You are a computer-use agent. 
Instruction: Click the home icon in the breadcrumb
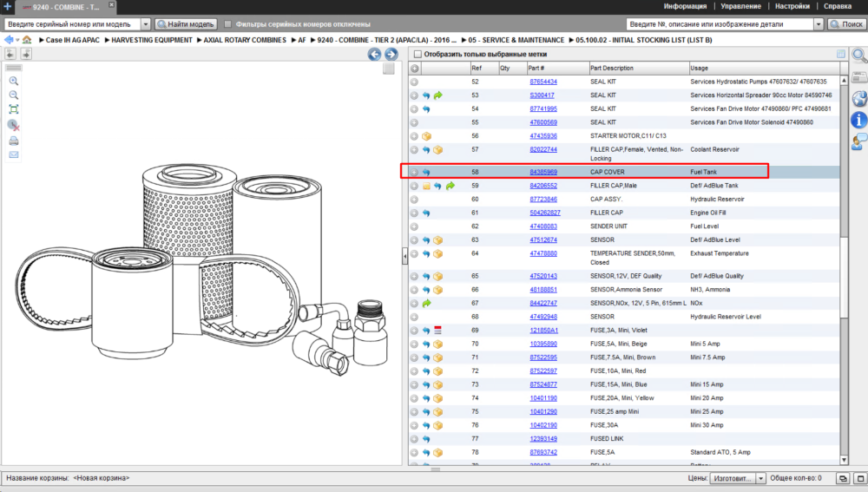tap(27, 40)
